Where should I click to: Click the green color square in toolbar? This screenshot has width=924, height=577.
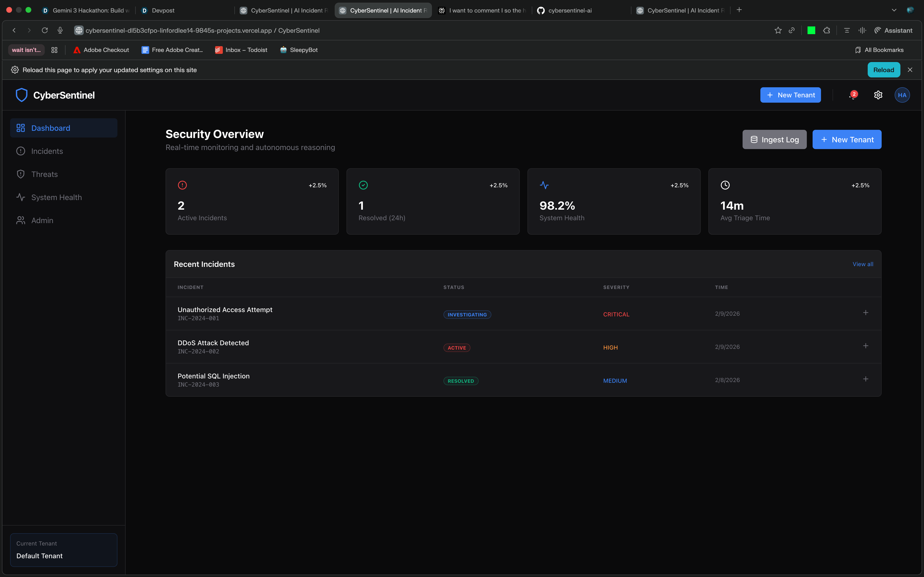point(811,31)
